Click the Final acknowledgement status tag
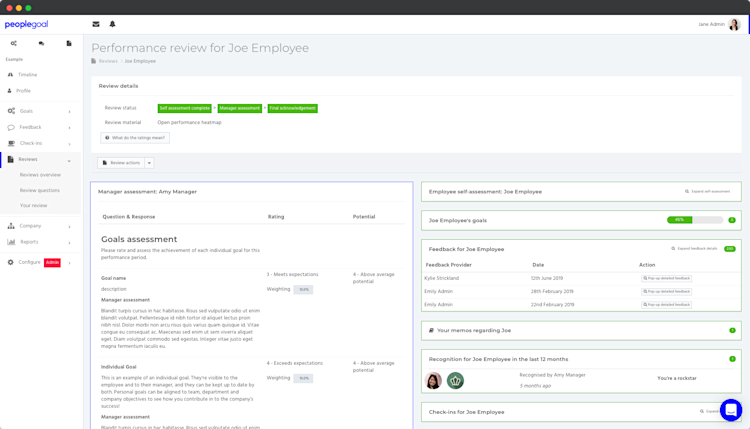Screen dimensions: 750x429 pyautogui.click(x=292, y=109)
